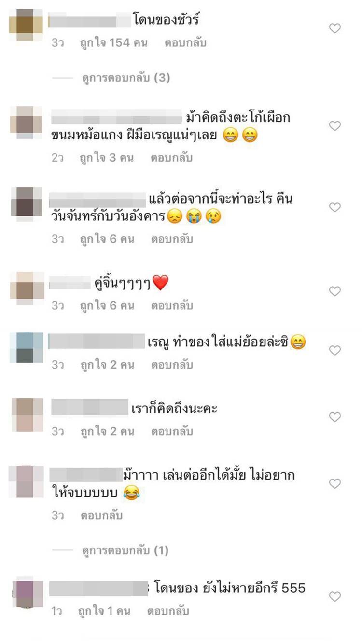Open 'ถูกใจ 3 คน' likes list

[x=107, y=158]
